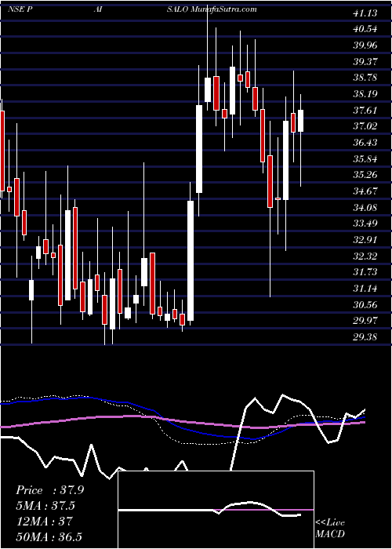392x549 pixels.
Task: Click the 12MA : 37 readout
Action: [44, 522]
